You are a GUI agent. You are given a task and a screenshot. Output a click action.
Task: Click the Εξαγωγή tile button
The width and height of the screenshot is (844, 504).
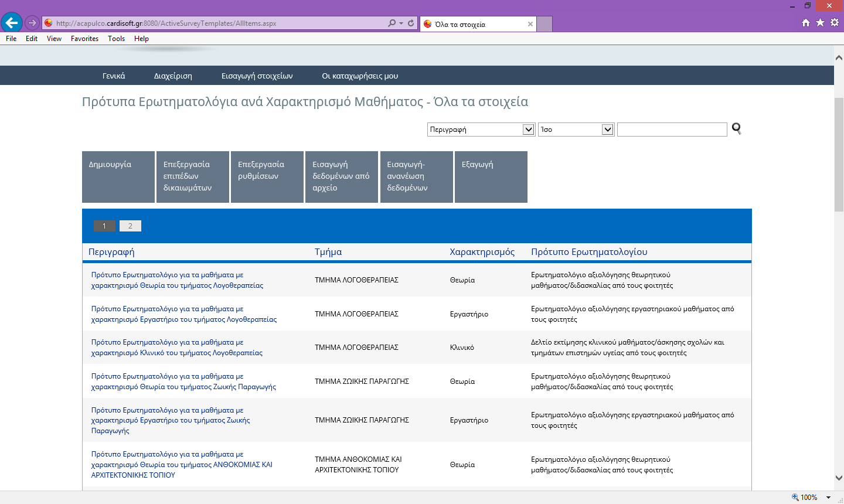pyautogui.click(x=491, y=177)
